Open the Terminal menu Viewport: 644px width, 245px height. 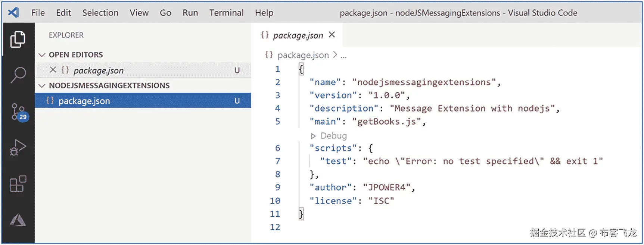[x=226, y=13]
